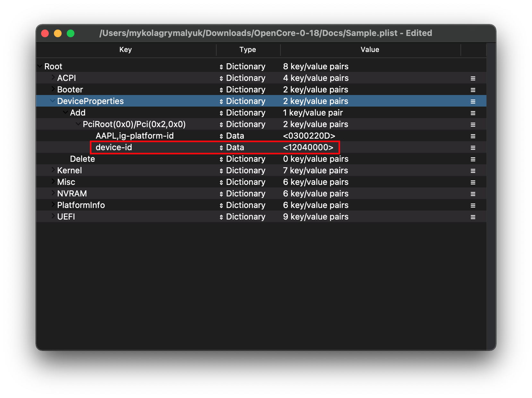Open the PlatformInfo row's menu icon
Image resolution: width=532 pixels, height=398 pixels.
(473, 205)
